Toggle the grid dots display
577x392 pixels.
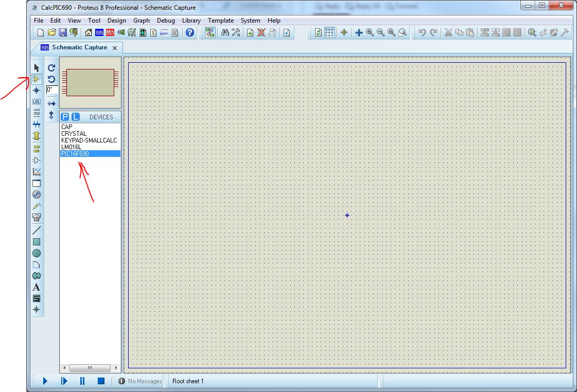(329, 32)
